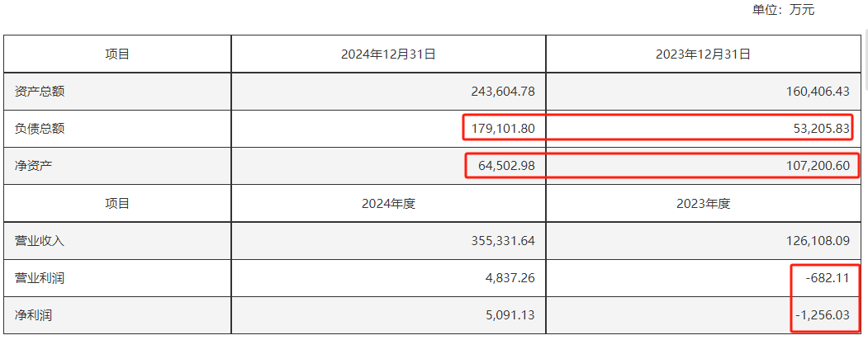The height and width of the screenshot is (340, 868).
Task: Click the 营业利润 row label
Action: tap(40, 278)
